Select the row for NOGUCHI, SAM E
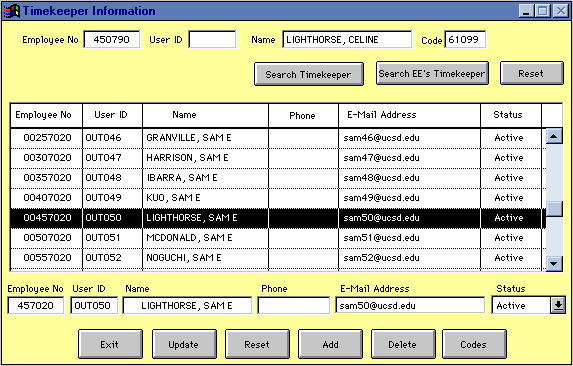Viewport: 573px width, 366px height. tap(278, 258)
